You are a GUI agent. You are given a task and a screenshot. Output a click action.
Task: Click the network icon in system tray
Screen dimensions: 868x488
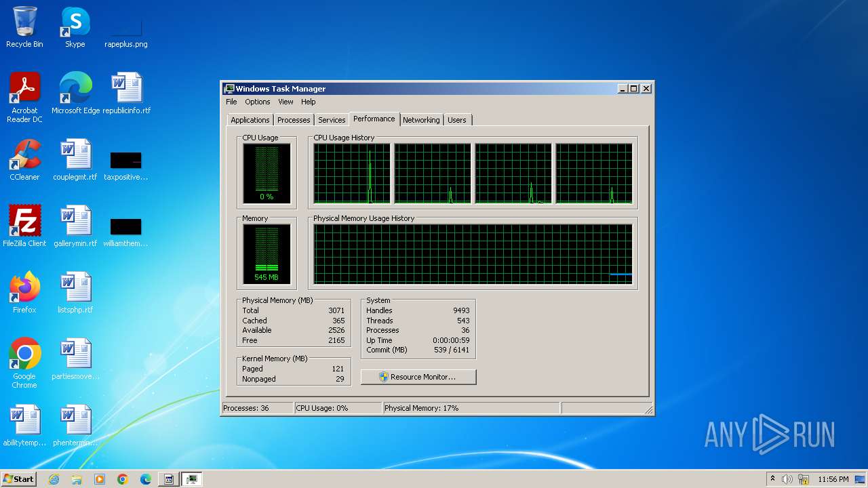pyautogui.click(x=803, y=479)
